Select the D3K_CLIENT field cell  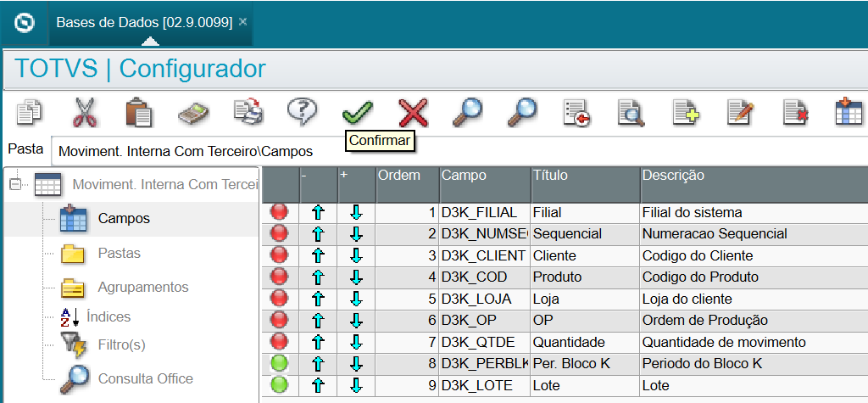click(485, 256)
